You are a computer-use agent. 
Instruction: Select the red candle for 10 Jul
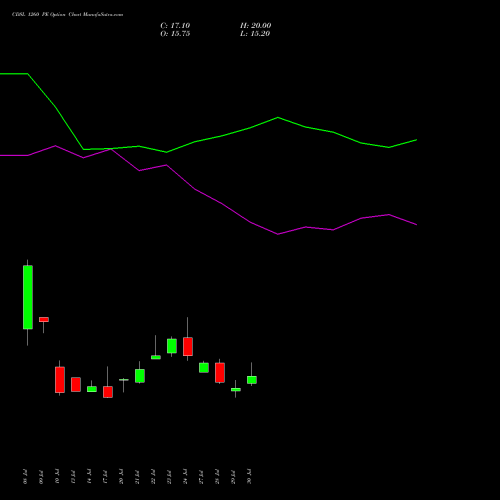click(x=60, y=380)
